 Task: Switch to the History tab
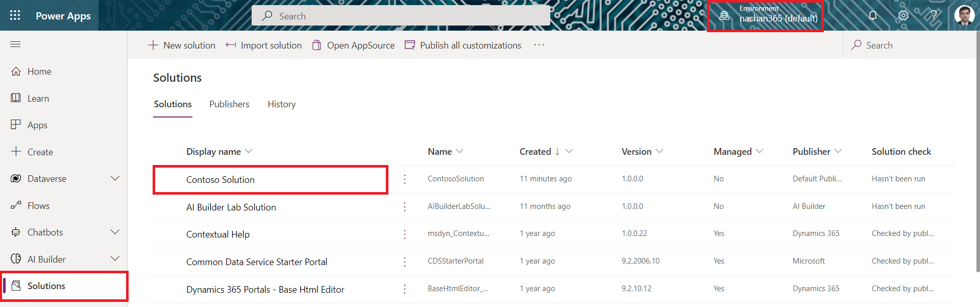point(281,104)
